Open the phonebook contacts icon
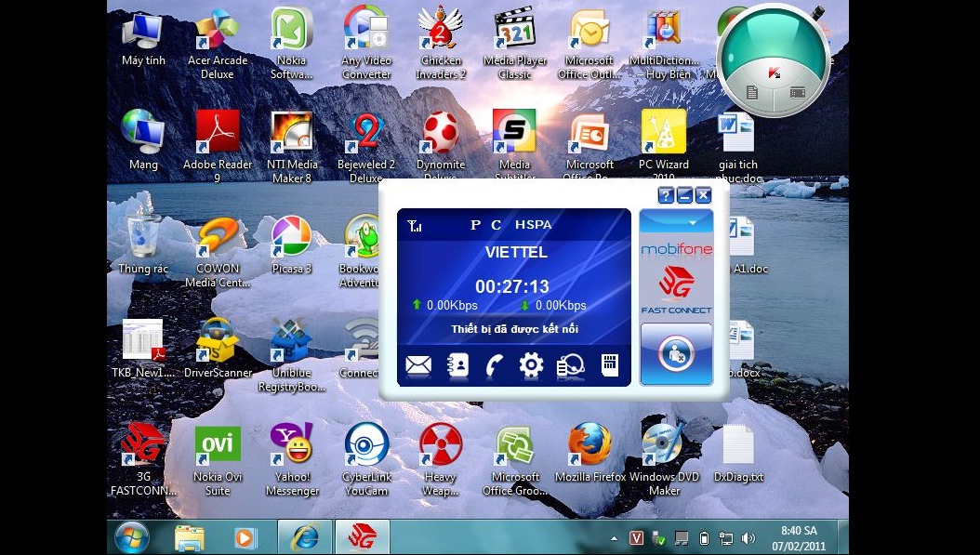Viewport: 980px width, 555px height. (456, 365)
